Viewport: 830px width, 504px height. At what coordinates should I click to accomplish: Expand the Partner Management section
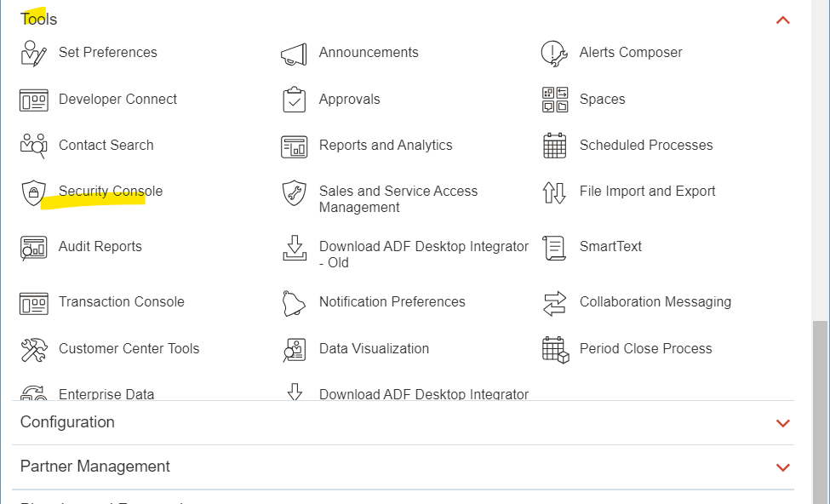783,467
